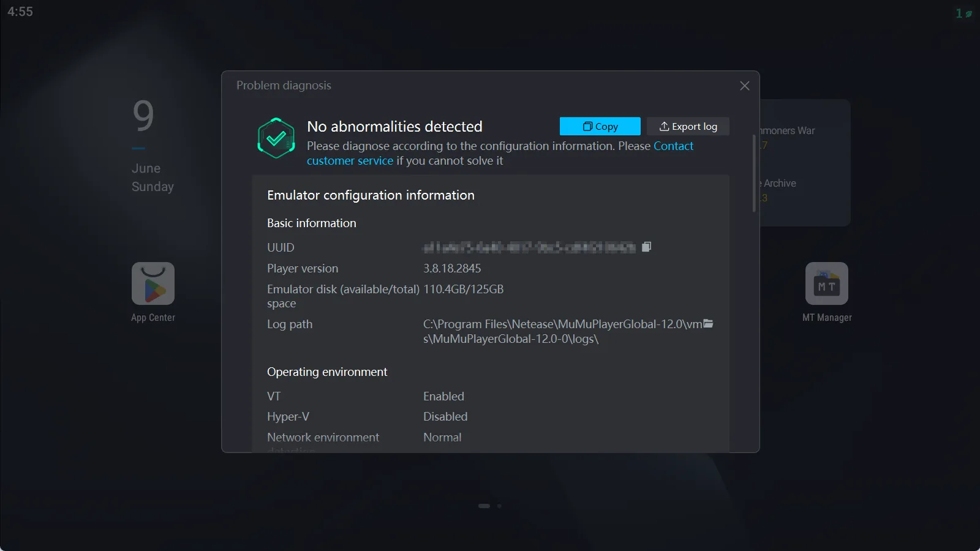Select the first home page indicator dot
980x551 pixels.
pyautogui.click(x=484, y=506)
